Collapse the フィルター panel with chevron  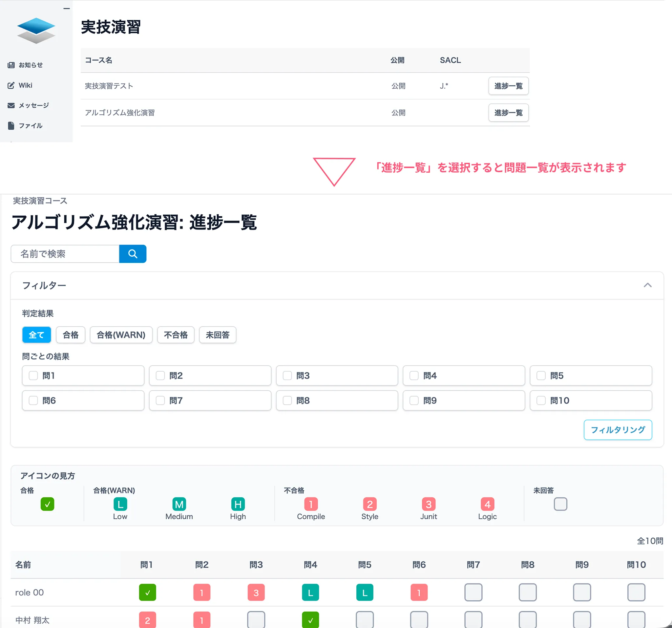[x=647, y=285]
